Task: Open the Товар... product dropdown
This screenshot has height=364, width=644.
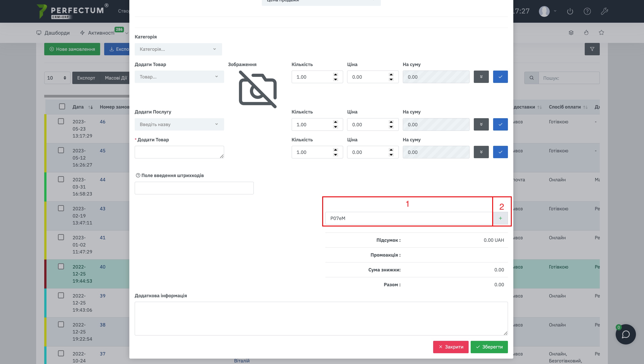Action: (x=179, y=77)
